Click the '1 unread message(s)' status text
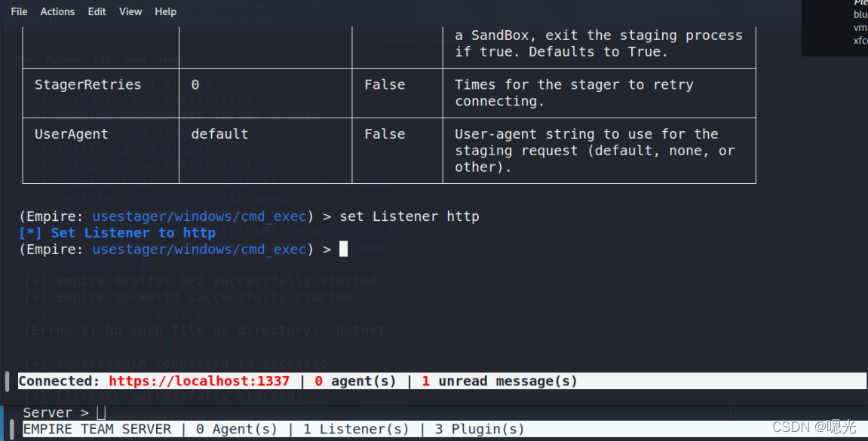The image size is (868, 441). [x=499, y=381]
